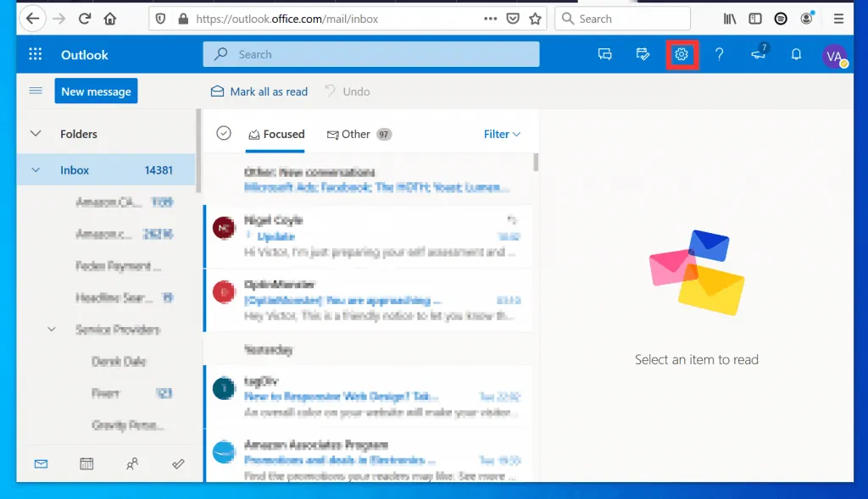Open the People view icon
Screen dimensions: 868x499
coord(132,463)
